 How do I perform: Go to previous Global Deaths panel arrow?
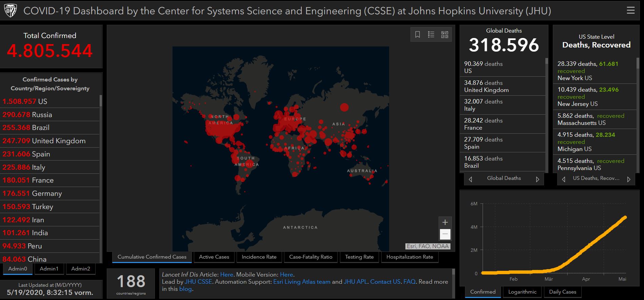470,179
